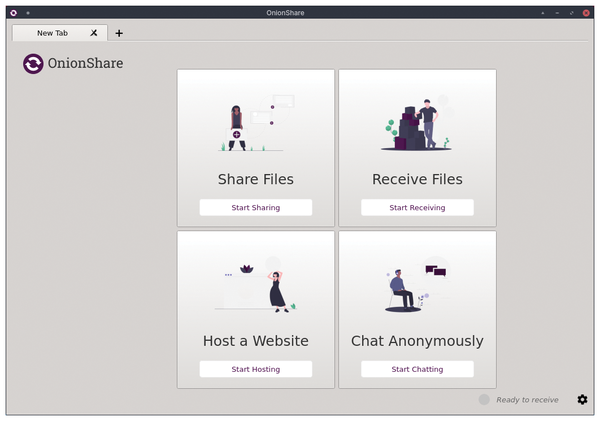Add a new tab with plus icon
Viewport: 600px width, 421px height.
pos(119,33)
